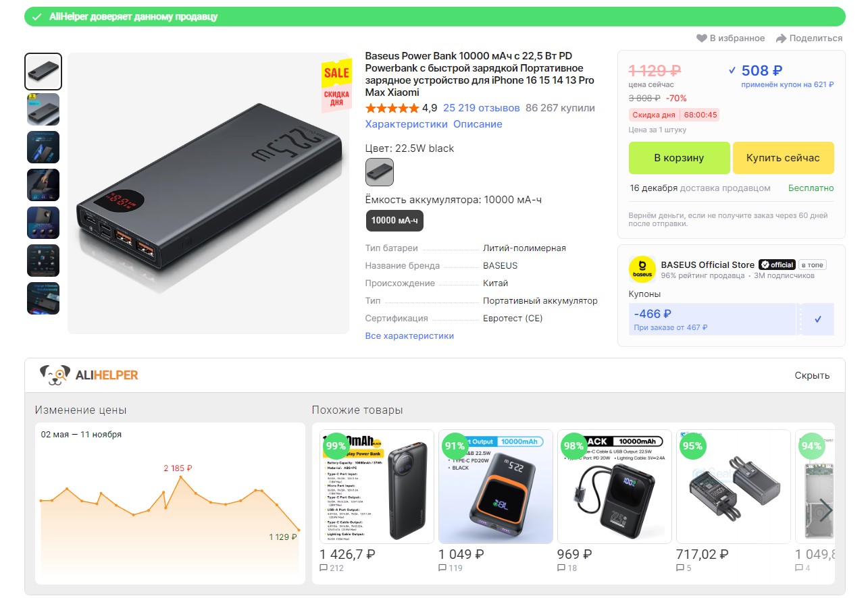Image resolution: width=868 pixels, height=598 pixels.
Task: Click the AliHelper dog logo
Action: 55,375
